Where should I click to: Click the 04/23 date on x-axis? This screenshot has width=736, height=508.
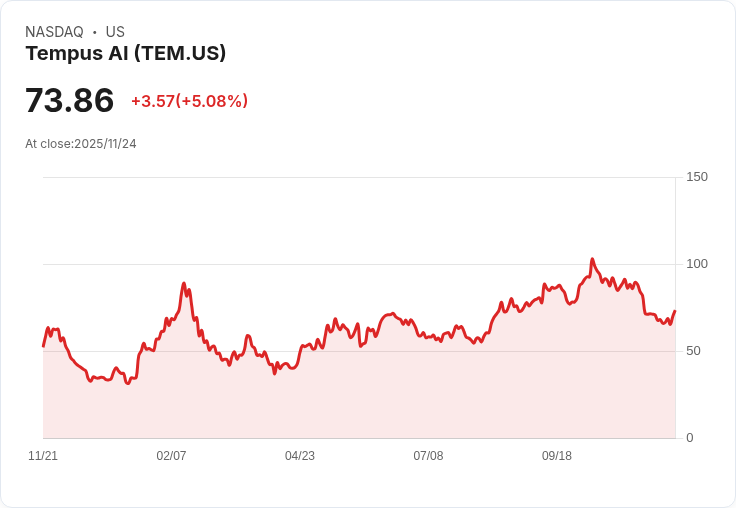300,456
